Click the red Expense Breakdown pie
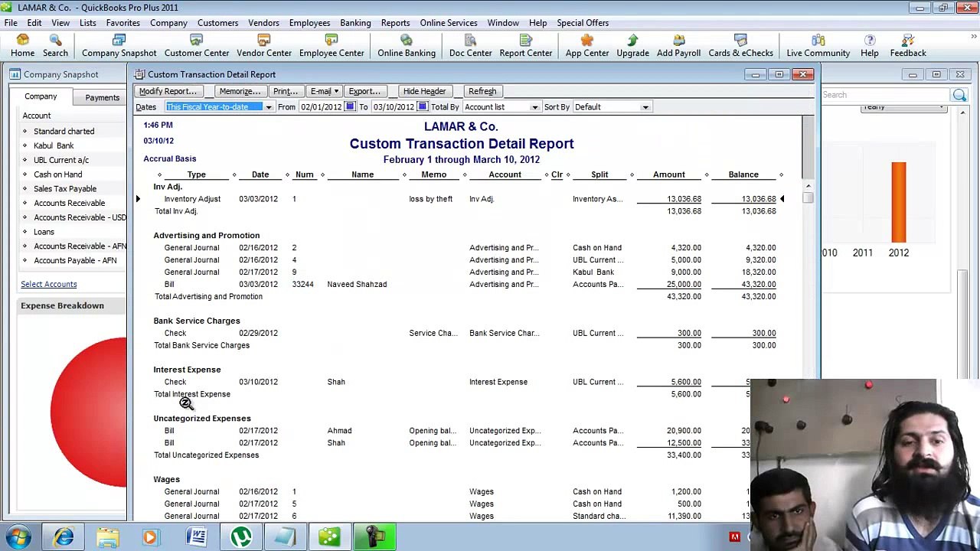 89,413
